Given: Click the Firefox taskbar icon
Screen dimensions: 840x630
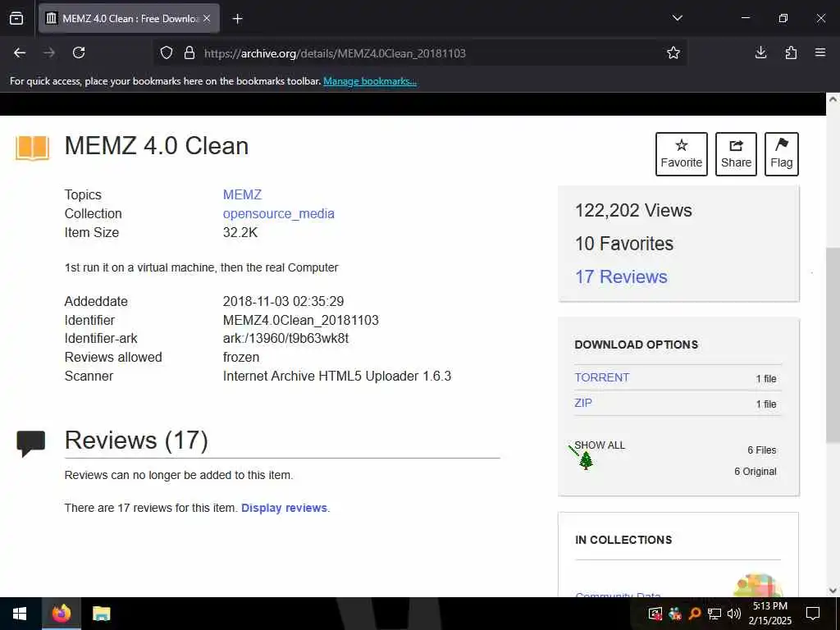Looking at the screenshot, I should pyautogui.click(x=61, y=614).
